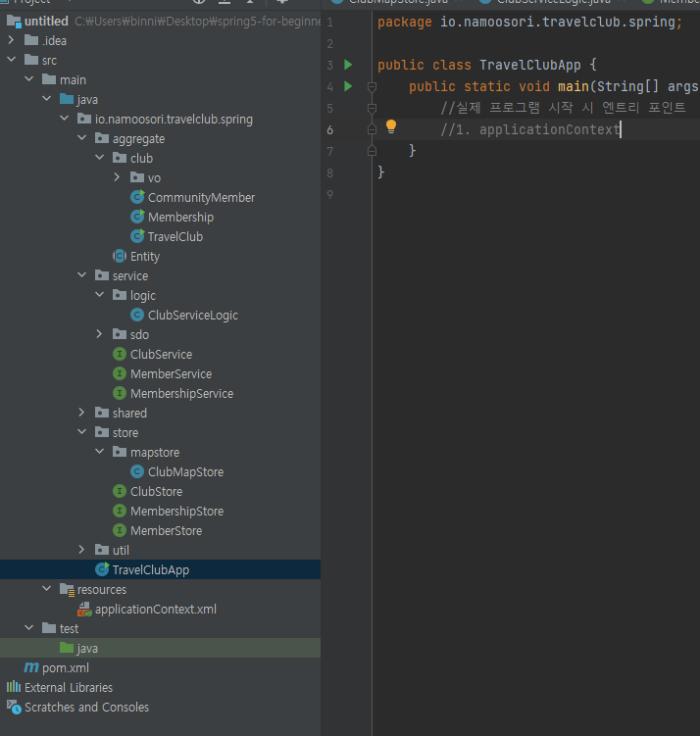Screen dimensions: 700x736
Task: Collapse the main folder
Action: pyautogui.click(x=28, y=79)
